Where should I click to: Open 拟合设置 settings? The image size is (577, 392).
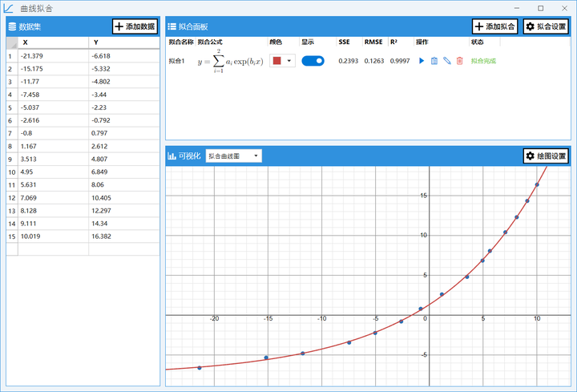tap(546, 26)
